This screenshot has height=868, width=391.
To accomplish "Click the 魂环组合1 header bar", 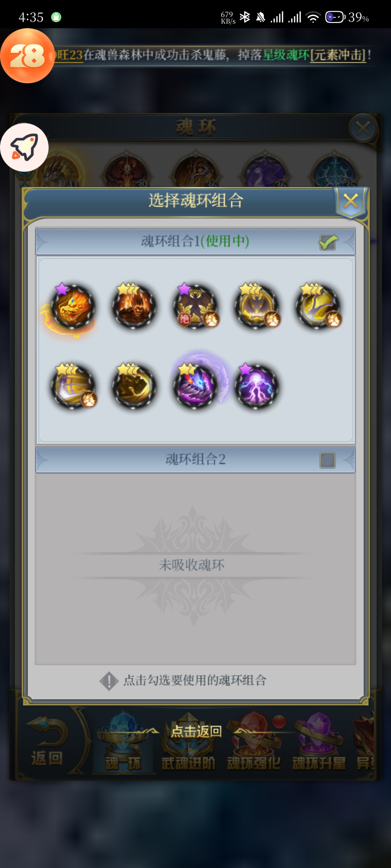I will (195, 242).
